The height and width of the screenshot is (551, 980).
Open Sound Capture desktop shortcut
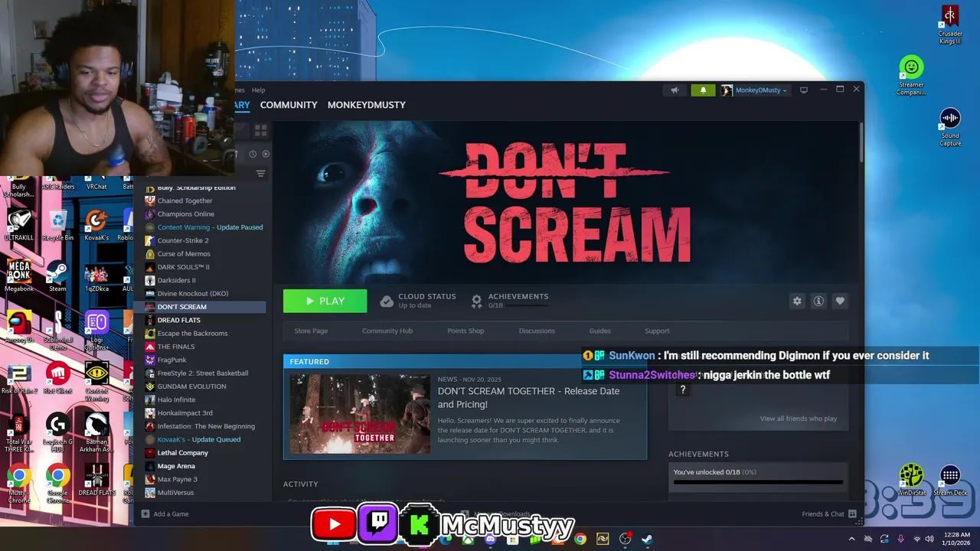pyautogui.click(x=950, y=127)
